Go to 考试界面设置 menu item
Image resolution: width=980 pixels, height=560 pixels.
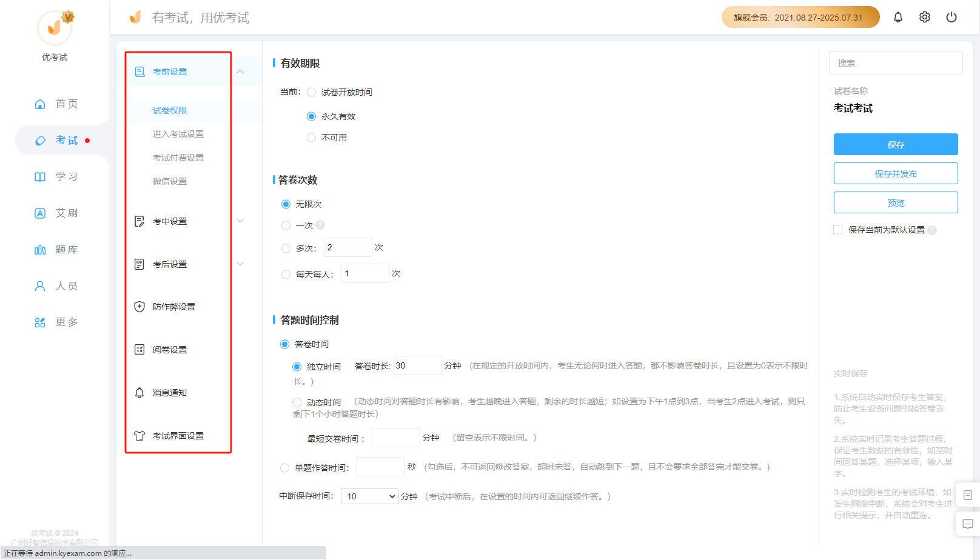point(178,436)
